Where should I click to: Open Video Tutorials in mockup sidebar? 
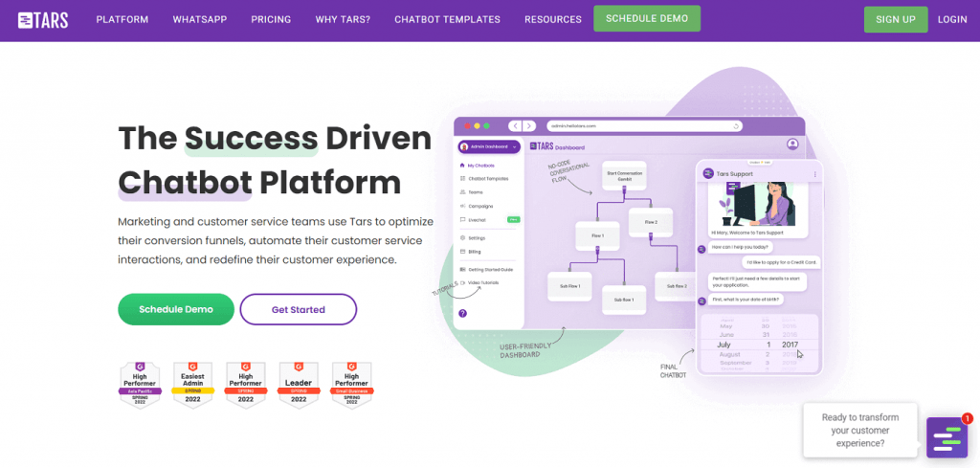pos(479,283)
